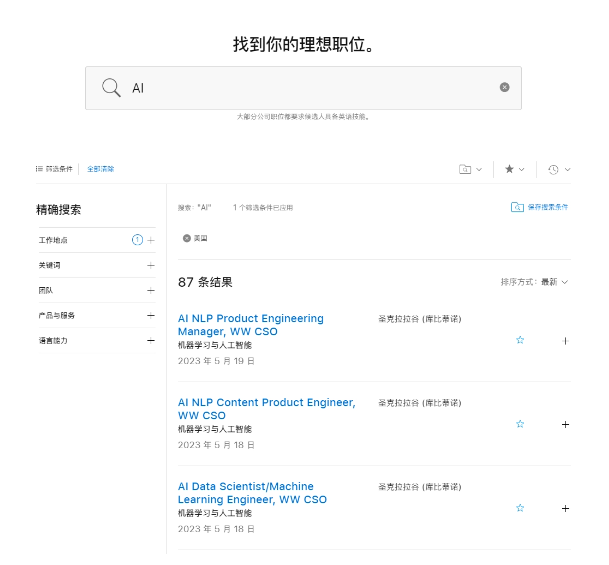Image resolution: width=609 pixels, height=565 pixels.
Task: Star the AI NLP Content Product Engineer job
Action: point(520,424)
